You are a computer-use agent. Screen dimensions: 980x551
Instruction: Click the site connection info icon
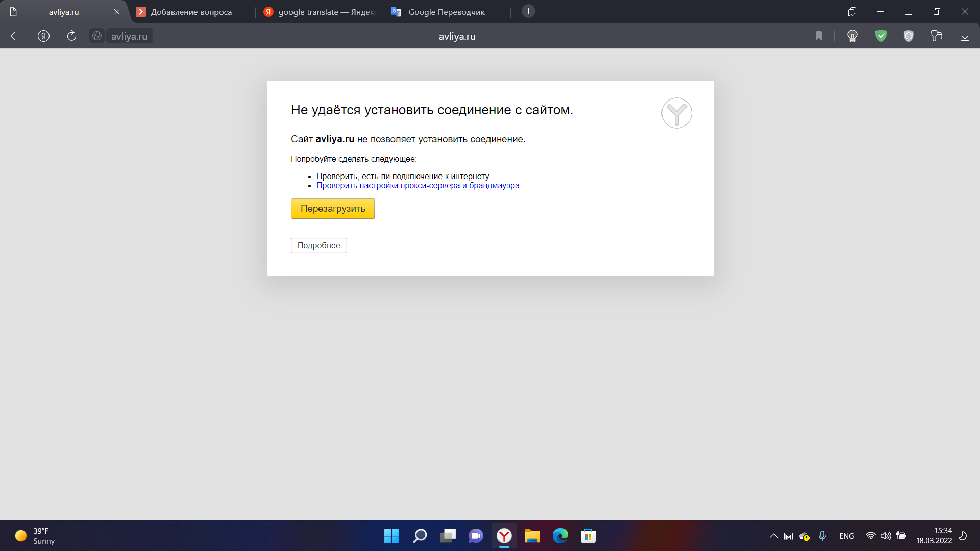(96, 36)
